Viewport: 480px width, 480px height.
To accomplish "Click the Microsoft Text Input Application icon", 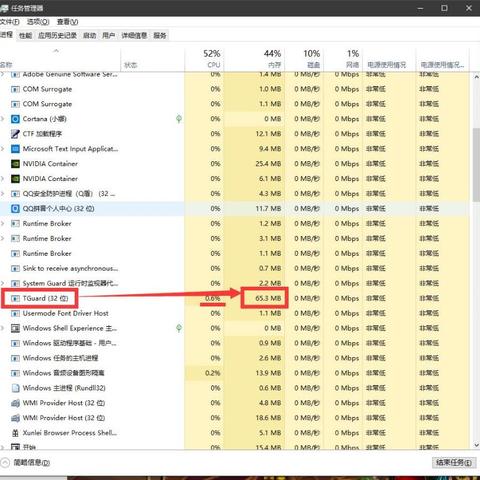I will pyautogui.click(x=15, y=149).
